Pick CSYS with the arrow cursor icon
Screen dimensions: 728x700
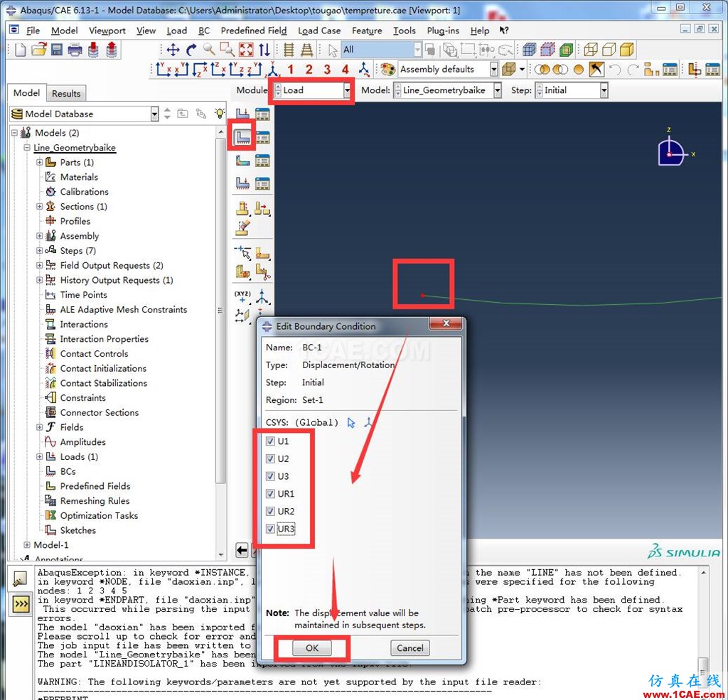pos(351,423)
